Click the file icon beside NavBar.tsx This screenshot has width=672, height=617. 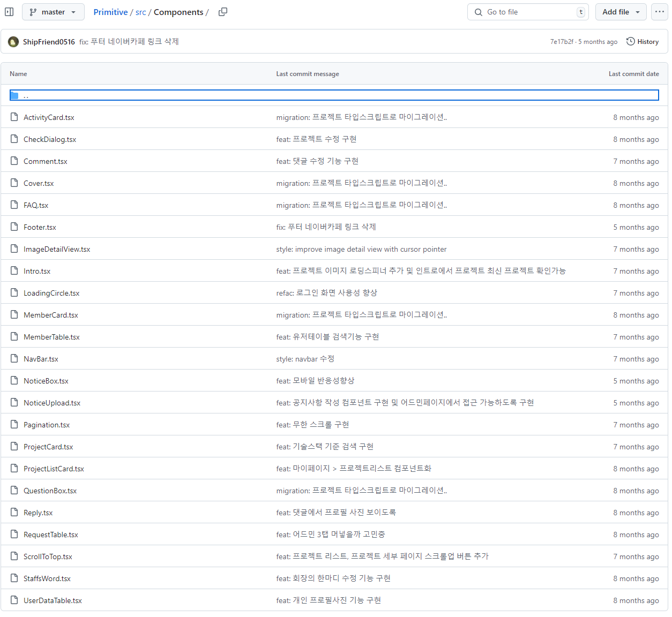pyautogui.click(x=14, y=359)
